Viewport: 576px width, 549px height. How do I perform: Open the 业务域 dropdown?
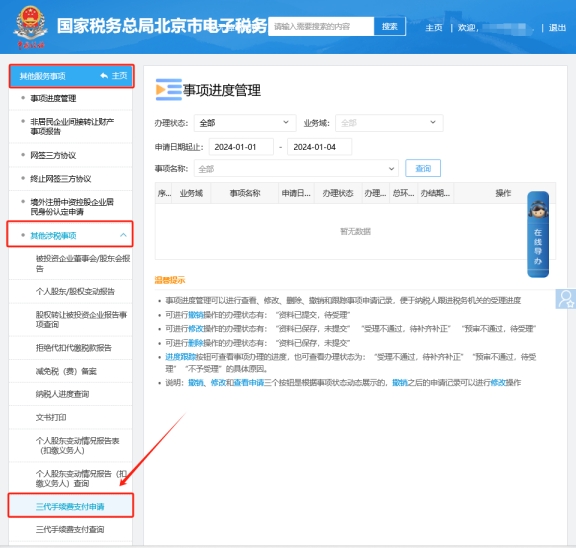[x=389, y=123]
